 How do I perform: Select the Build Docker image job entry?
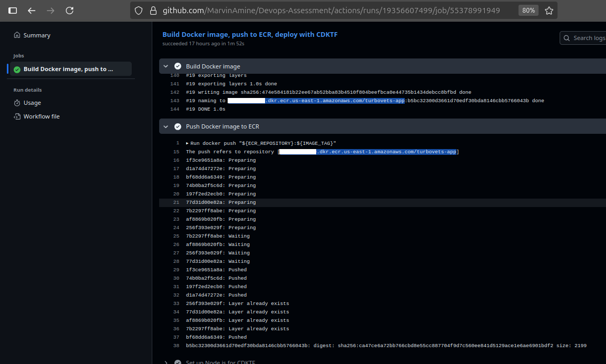(x=70, y=68)
